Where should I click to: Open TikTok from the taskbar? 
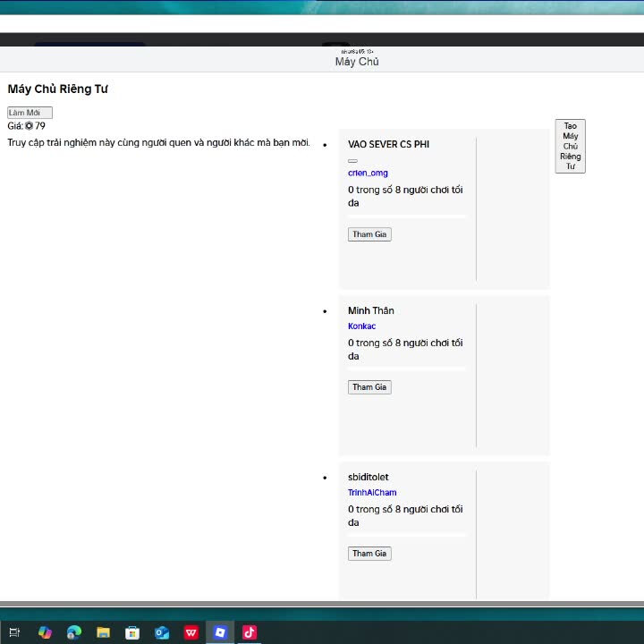[x=250, y=632]
